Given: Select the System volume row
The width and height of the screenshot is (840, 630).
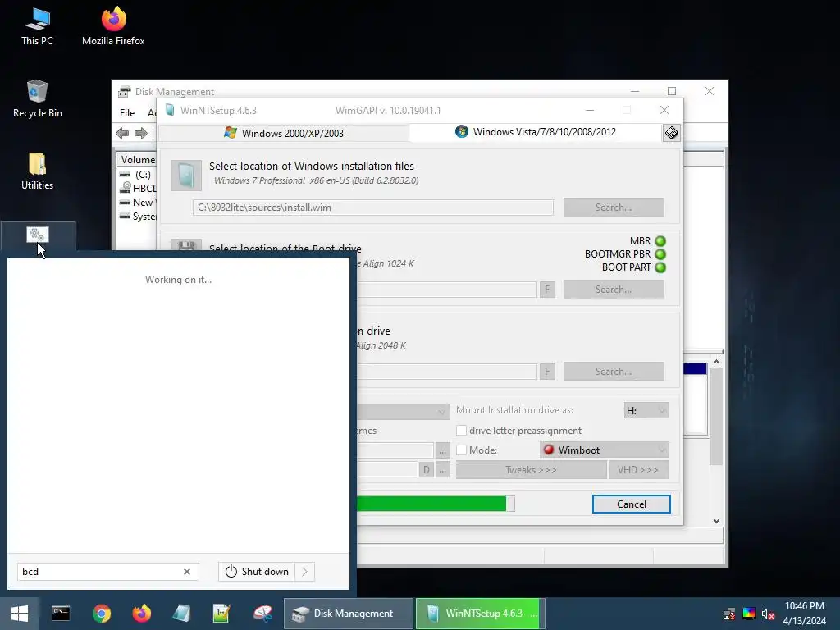Looking at the screenshot, I should [x=138, y=216].
